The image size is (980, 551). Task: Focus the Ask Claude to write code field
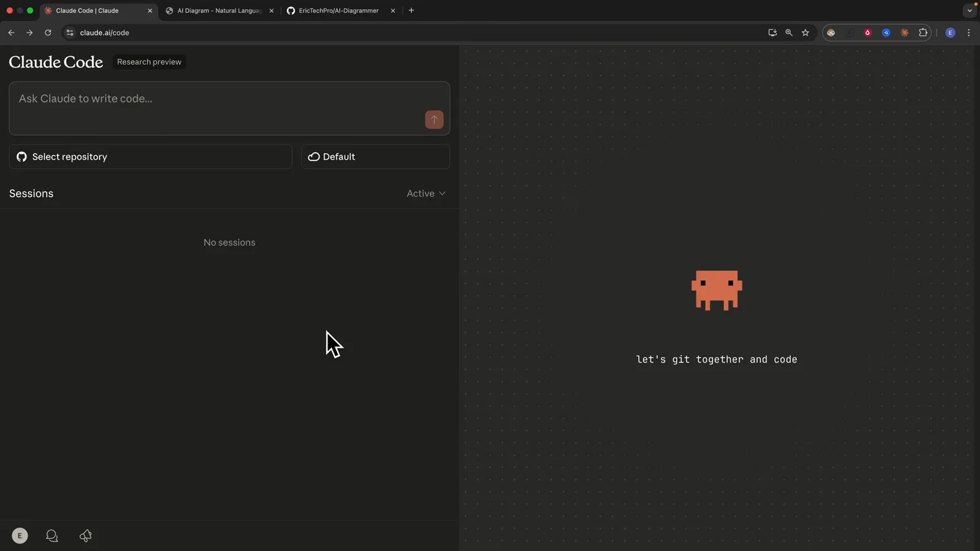point(230,108)
